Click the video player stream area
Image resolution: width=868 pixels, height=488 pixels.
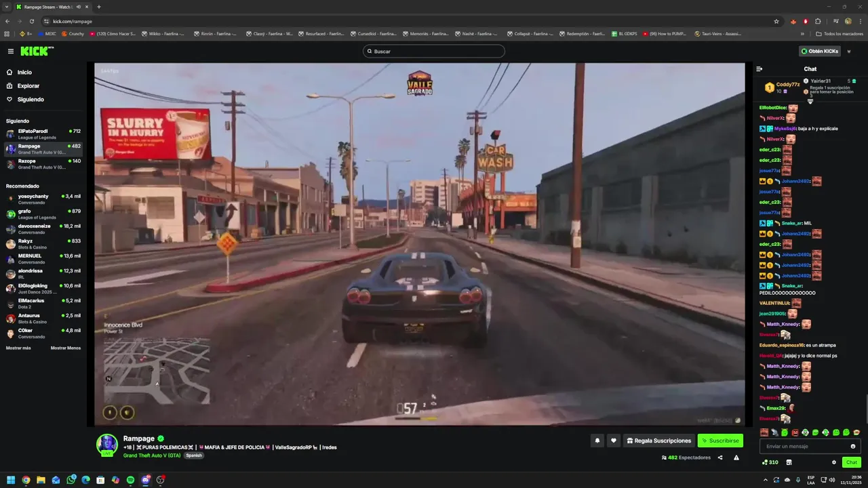pos(419,244)
